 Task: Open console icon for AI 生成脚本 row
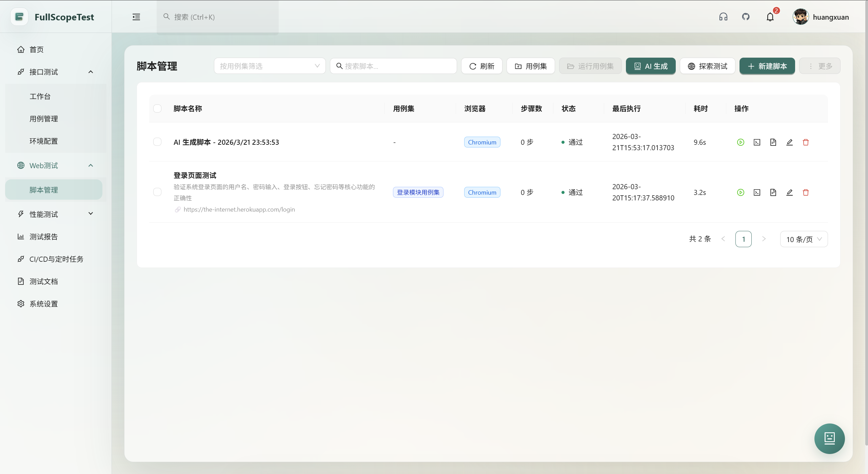click(757, 142)
